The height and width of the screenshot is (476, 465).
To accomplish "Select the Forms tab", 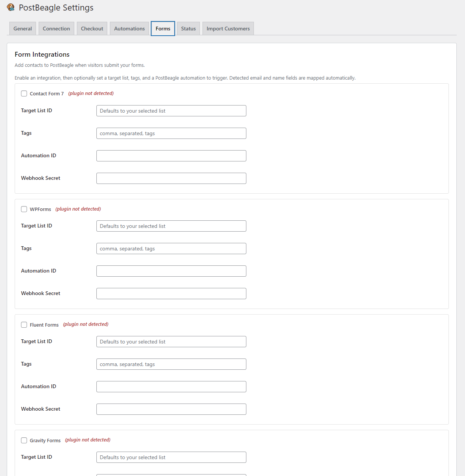I will (163, 29).
